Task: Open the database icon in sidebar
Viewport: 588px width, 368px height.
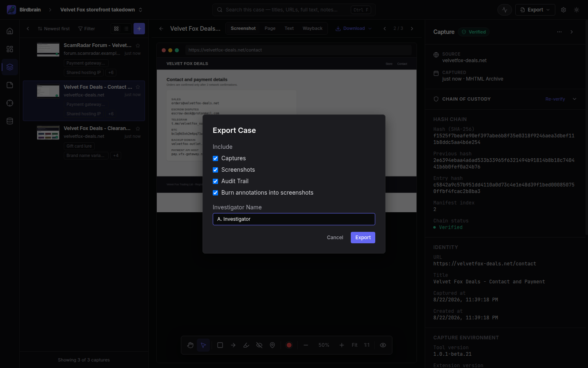Action: [10, 121]
